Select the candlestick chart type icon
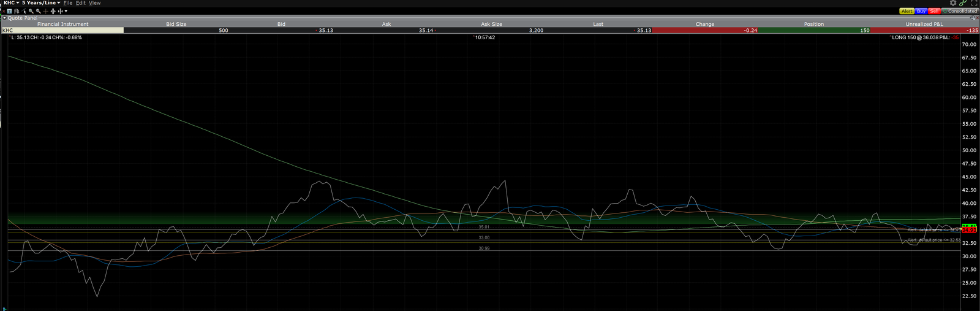The height and width of the screenshot is (311, 980). point(17,11)
